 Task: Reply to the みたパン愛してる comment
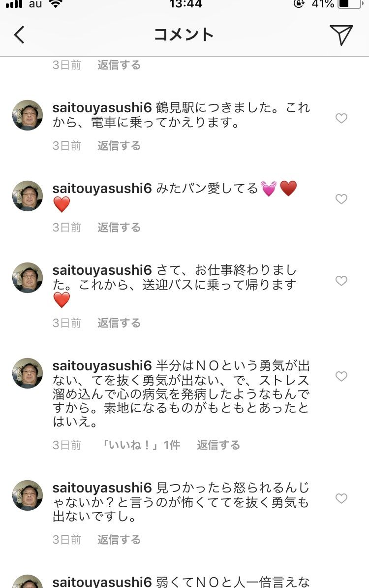119,227
